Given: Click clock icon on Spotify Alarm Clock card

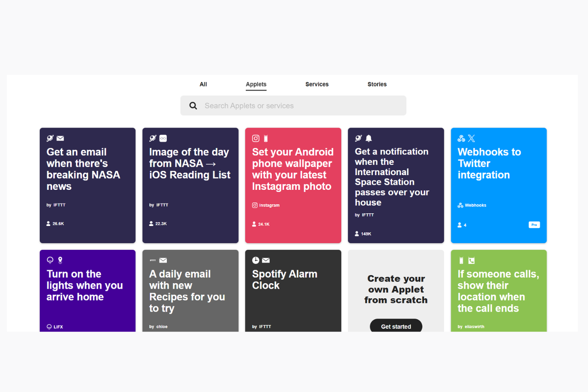Looking at the screenshot, I should point(256,260).
